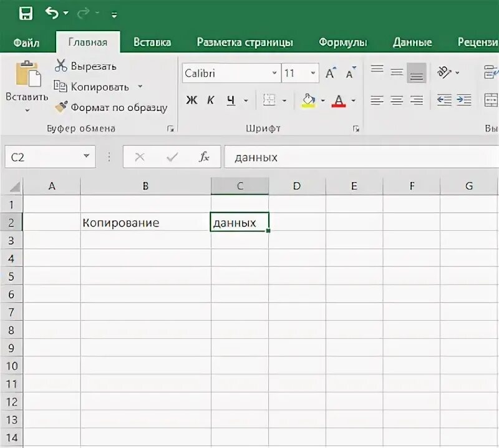Expand underline style dropdown arrow
The width and height of the screenshot is (499, 448).
246,100
